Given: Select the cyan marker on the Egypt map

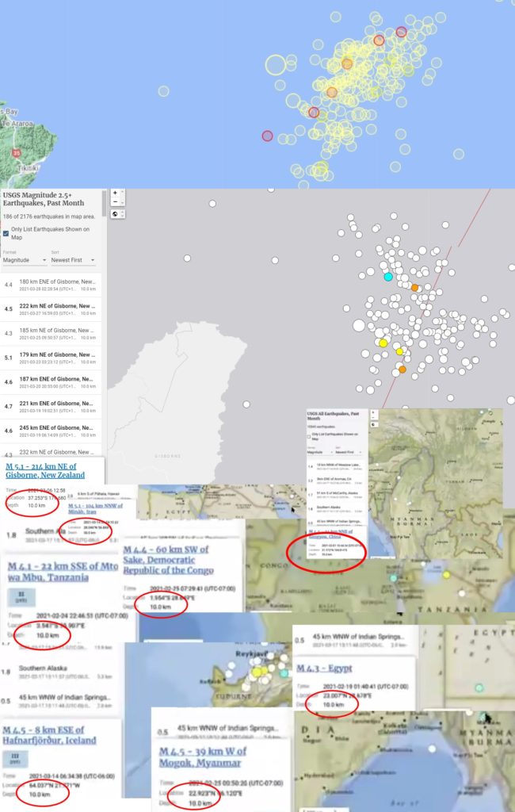Looking at the screenshot, I should (479, 688).
